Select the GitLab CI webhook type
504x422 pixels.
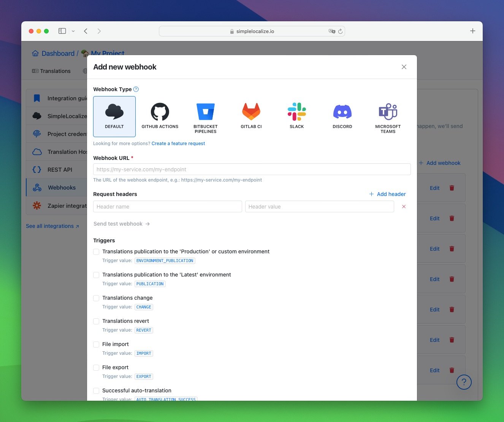(x=251, y=117)
